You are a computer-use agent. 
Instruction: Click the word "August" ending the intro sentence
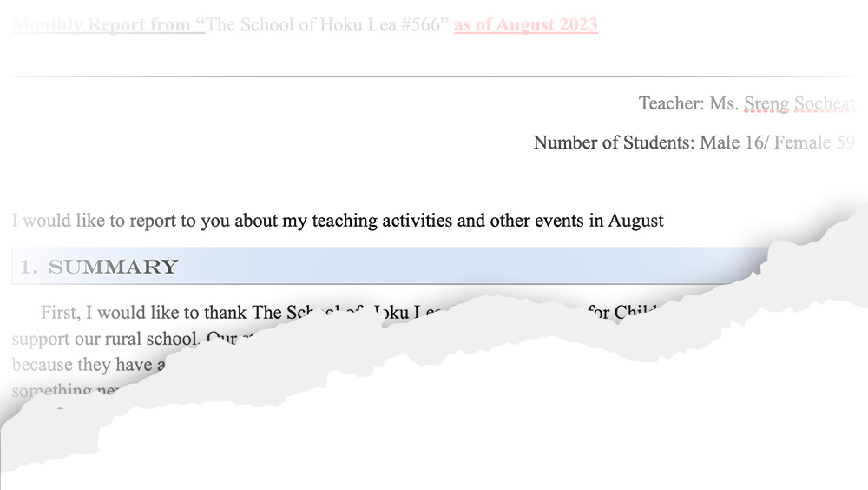click(x=635, y=221)
